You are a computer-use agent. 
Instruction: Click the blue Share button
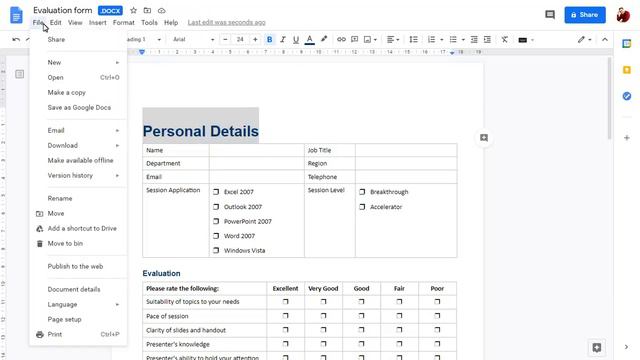point(585,15)
